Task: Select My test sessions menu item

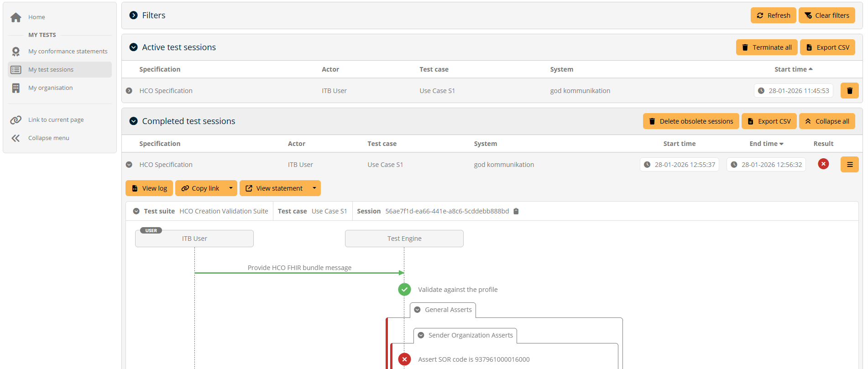Action: [60, 69]
